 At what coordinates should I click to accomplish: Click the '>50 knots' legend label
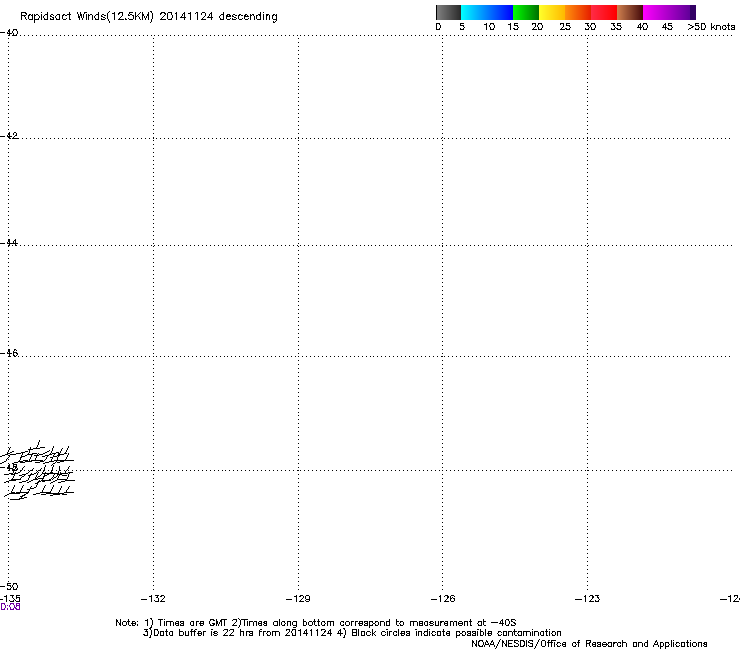pos(711,27)
